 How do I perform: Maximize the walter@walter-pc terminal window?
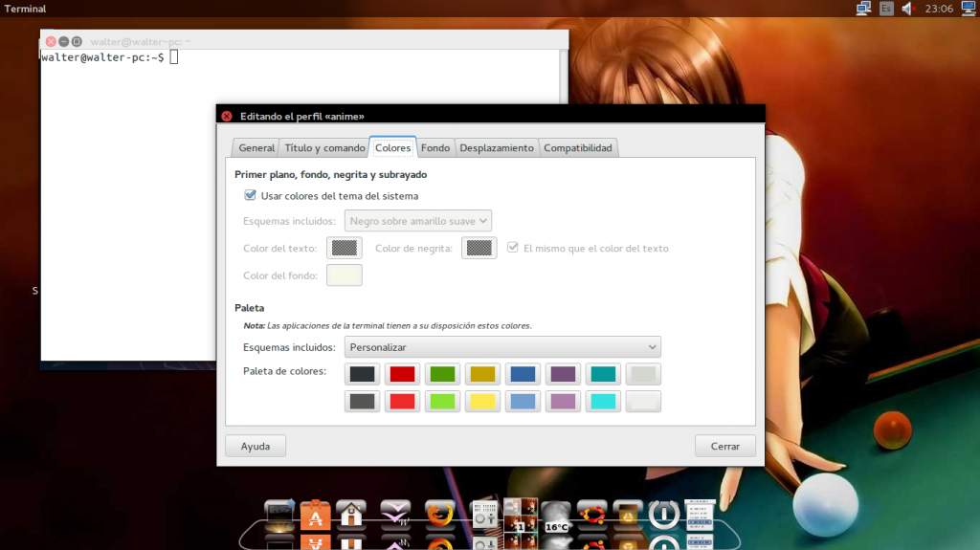pos(77,41)
